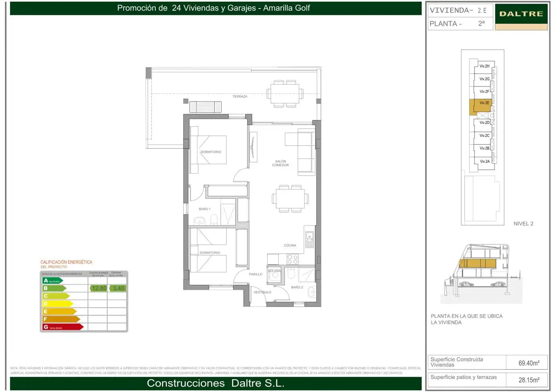This screenshot has height=392, width=555.
Task: Click 'CALIFICACIÓN ENERGÉTICA' heading
Action: pos(66,262)
